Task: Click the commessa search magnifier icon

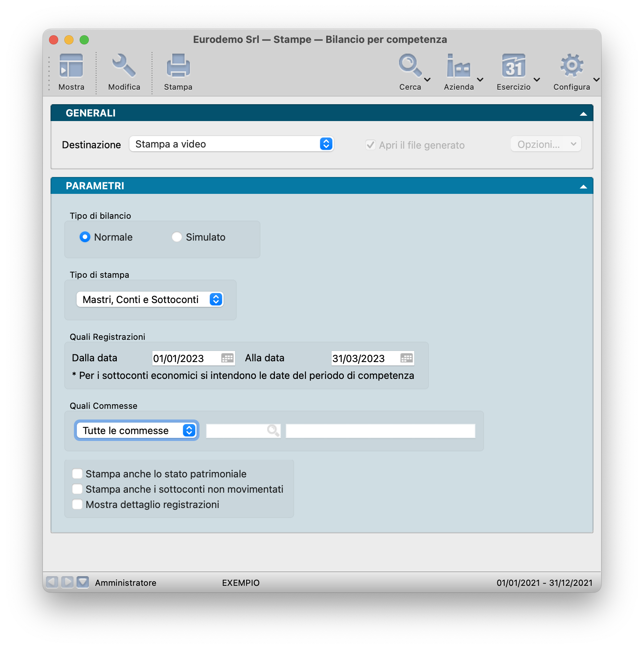Action: (x=273, y=431)
